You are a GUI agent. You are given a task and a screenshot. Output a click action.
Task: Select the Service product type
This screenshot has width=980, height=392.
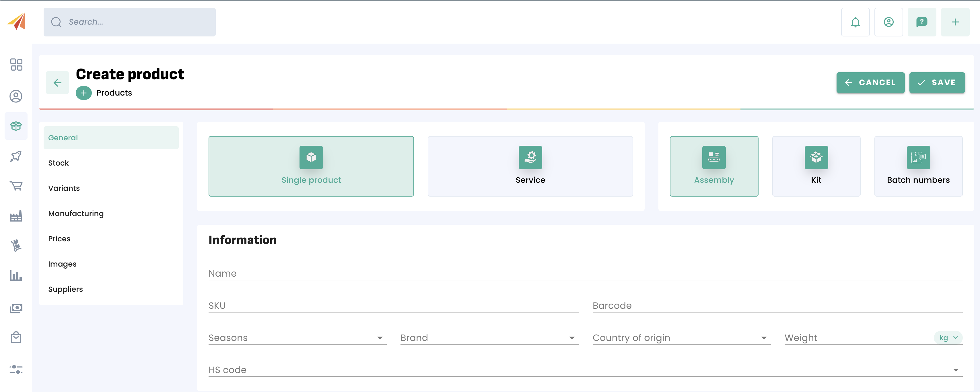530,166
